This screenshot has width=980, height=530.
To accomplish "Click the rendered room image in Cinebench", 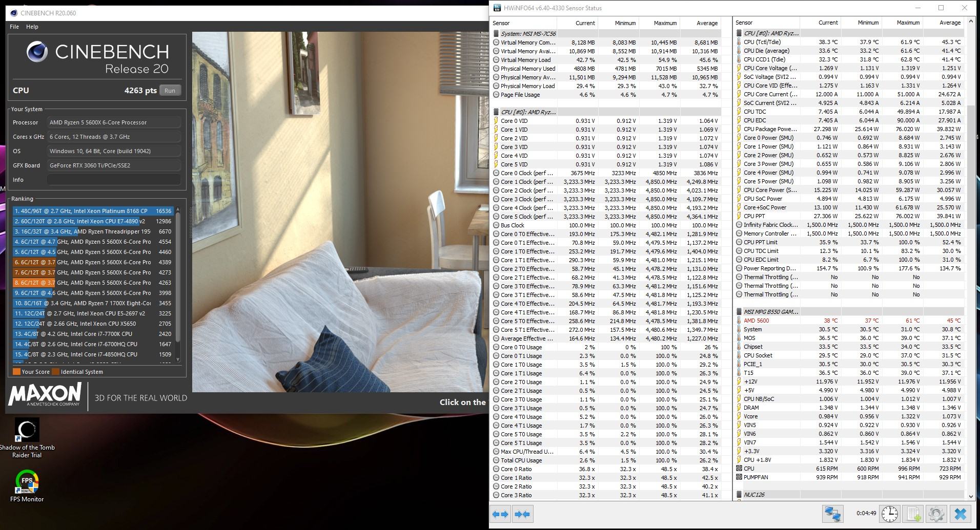I will click(340, 212).
